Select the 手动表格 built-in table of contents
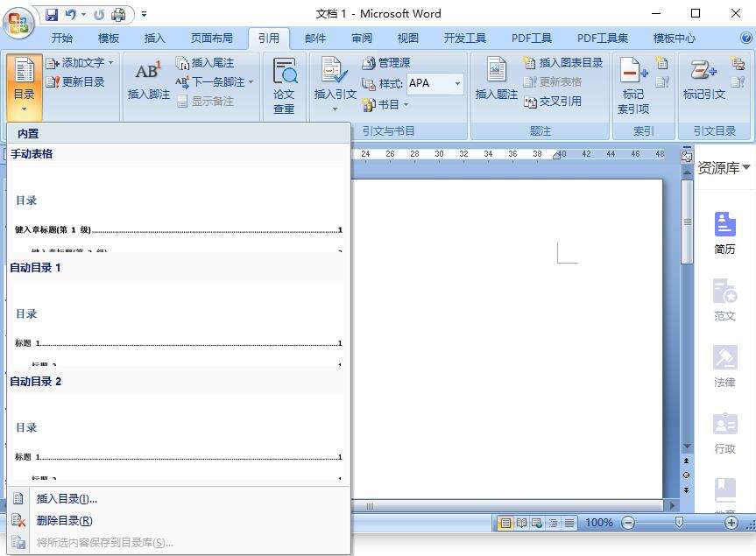 coord(176,199)
